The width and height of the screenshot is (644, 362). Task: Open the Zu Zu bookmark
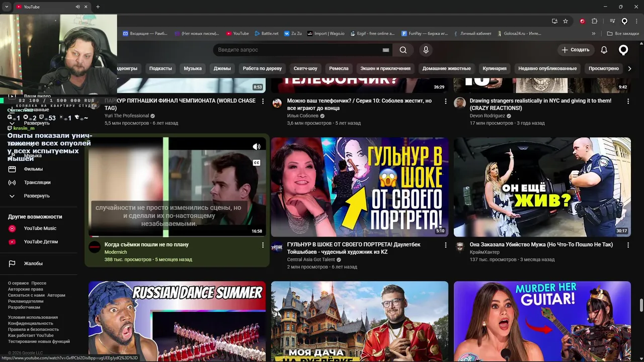293,34
